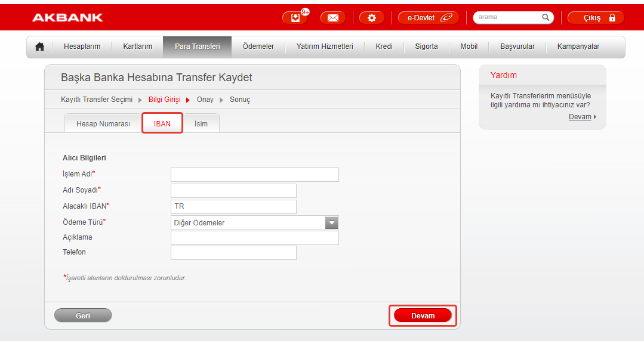The width and height of the screenshot is (644, 341).
Task: Switch to the Hesap Numarası tab
Action: (x=103, y=124)
